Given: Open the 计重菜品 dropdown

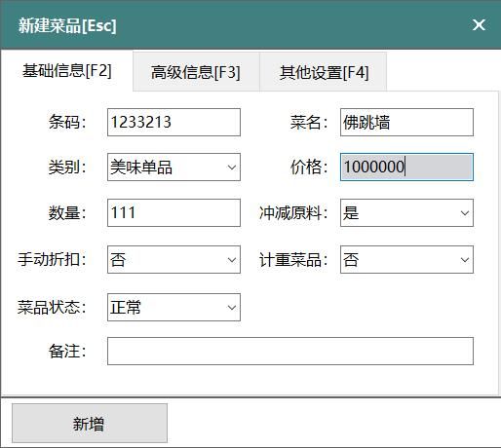Looking at the screenshot, I should click(x=406, y=259).
